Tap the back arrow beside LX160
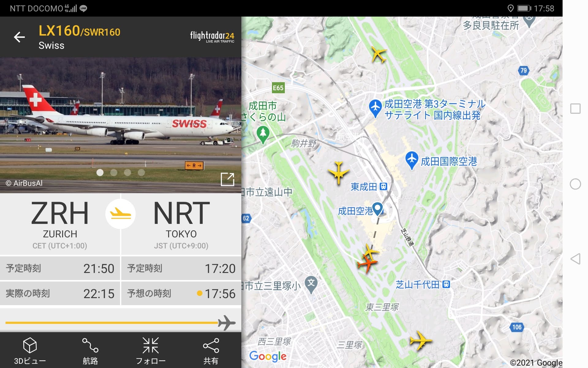This screenshot has width=588, height=368. click(19, 37)
